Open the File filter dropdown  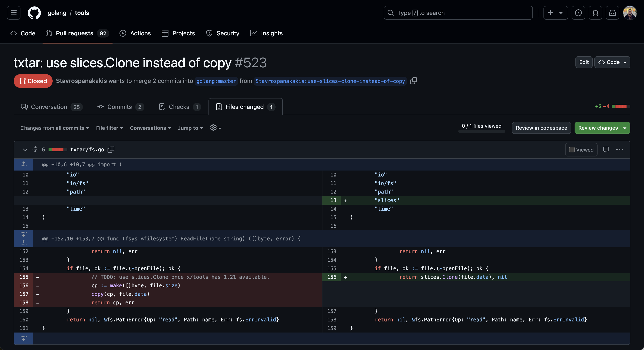point(109,128)
